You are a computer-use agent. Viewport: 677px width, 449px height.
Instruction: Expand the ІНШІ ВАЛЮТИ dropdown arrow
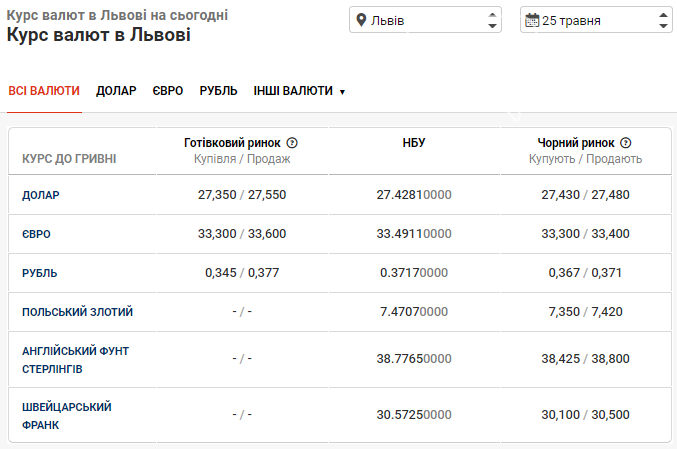pyautogui.click(x=342, y=92)
